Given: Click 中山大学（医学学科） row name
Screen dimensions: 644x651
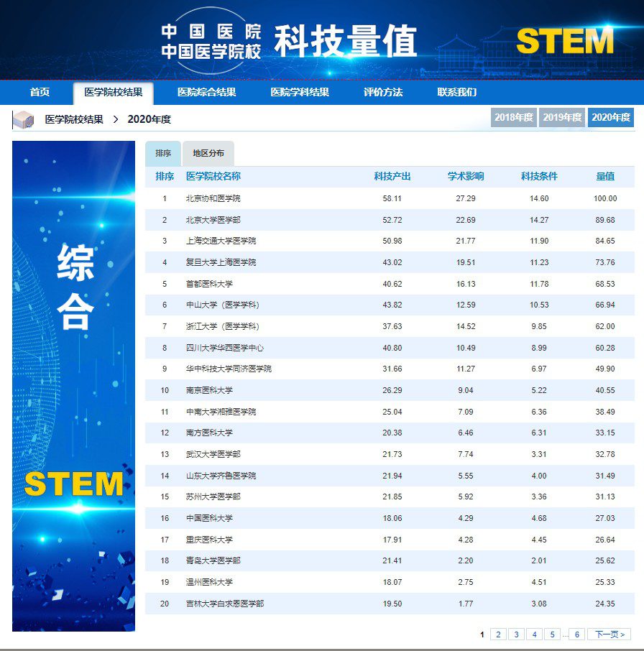Looking at the screenshot, I should coord(223,305).
